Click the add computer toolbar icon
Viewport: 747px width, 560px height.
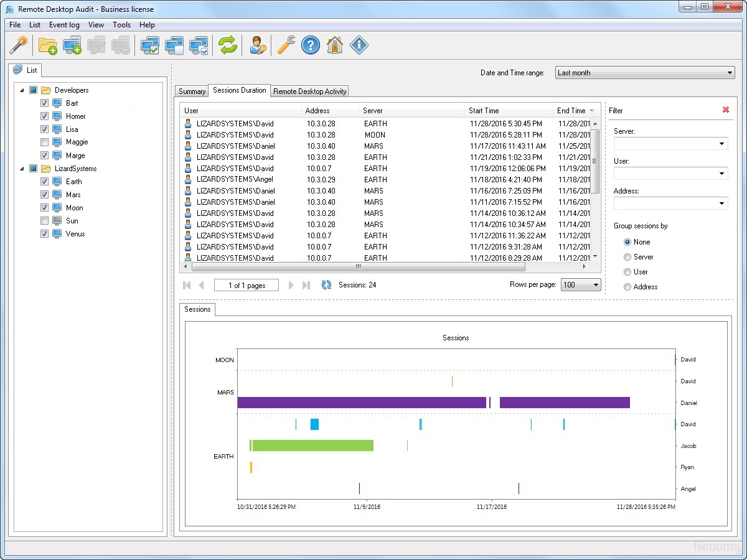click(72, 45)
